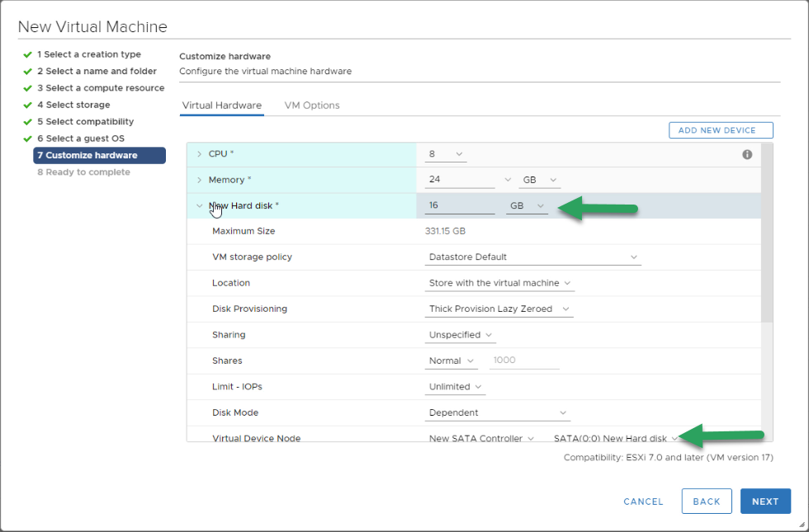Open the Disk Mode Dependent dropdown
The height and width of the screenshot is (532, 809).
pos(497,413)
